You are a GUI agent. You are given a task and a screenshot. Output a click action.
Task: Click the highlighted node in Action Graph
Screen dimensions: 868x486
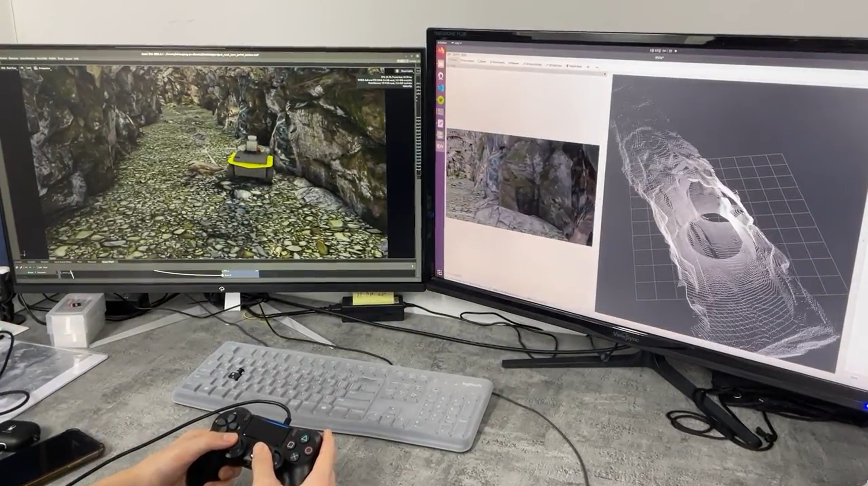[x=240, y=273]
